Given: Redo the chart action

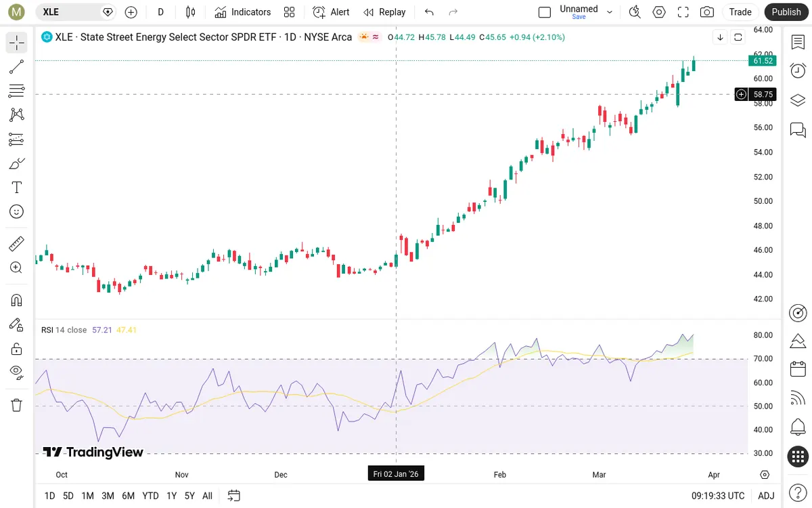Looking at the screenshot, I should [x=453, y=12].
